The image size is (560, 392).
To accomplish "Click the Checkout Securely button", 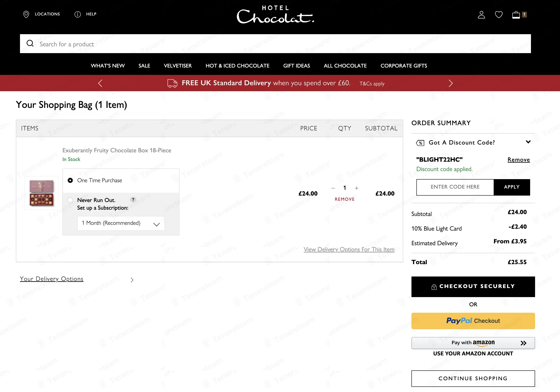I will click(x=473, y=287).
